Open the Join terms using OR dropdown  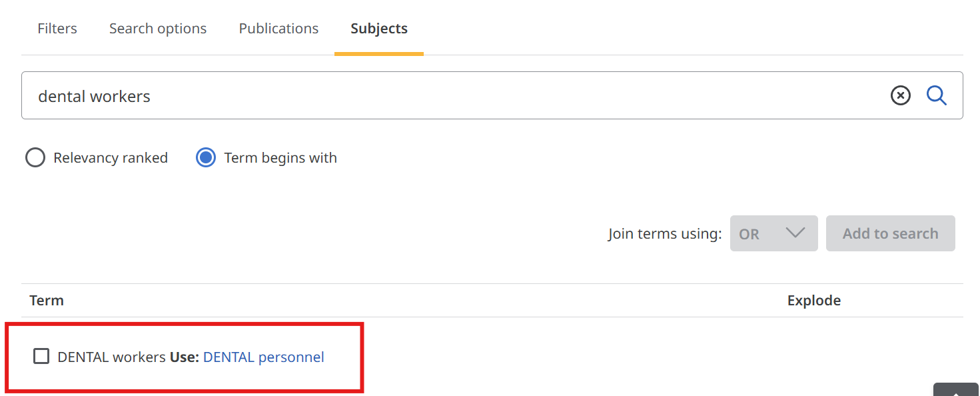[x=773, y=233]
